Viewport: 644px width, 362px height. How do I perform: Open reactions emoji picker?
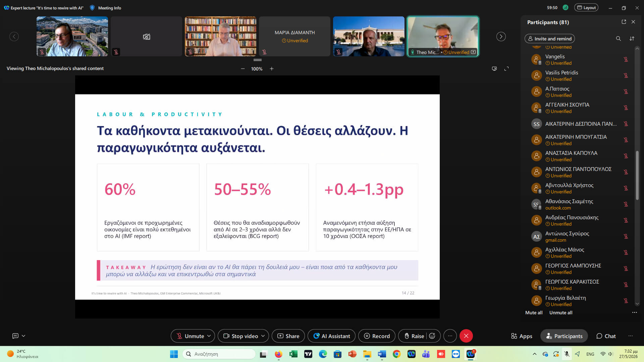click(432, 336)
